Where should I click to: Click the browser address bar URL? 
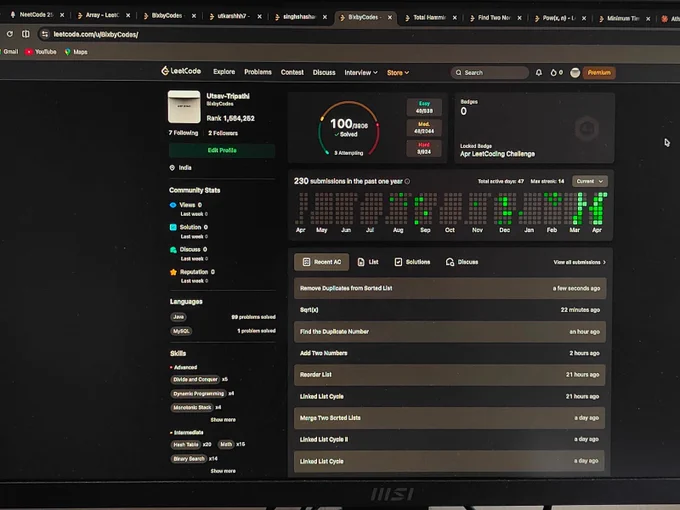pos(96,34)
